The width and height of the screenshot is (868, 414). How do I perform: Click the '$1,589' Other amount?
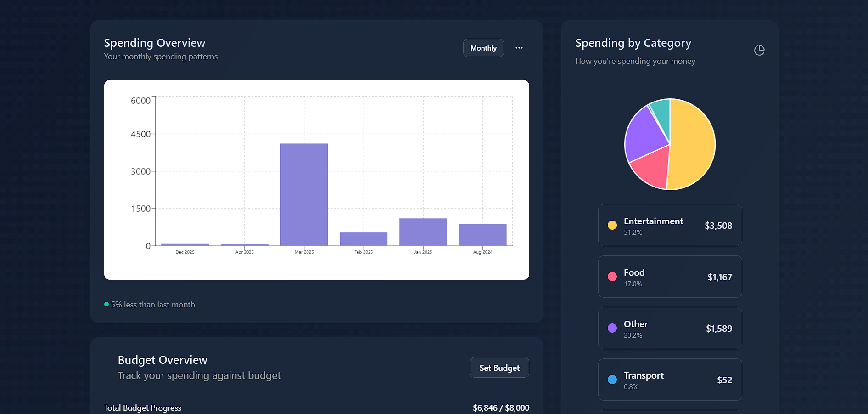719,329
